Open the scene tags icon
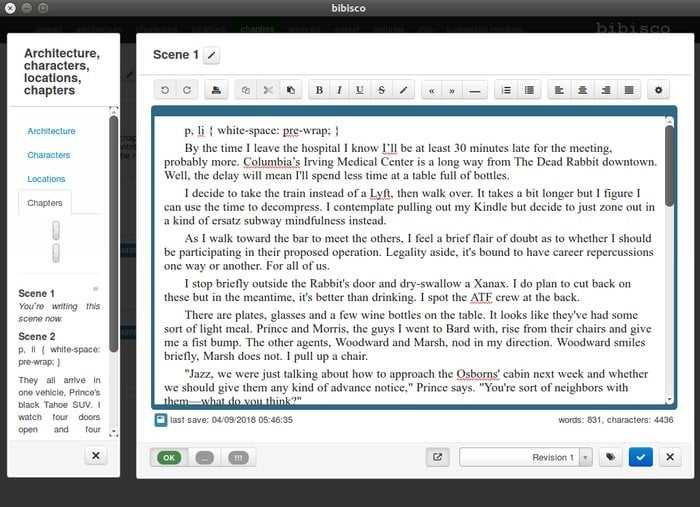The width and height of the screenshot is (700, 507). click(x=610, y=457)
